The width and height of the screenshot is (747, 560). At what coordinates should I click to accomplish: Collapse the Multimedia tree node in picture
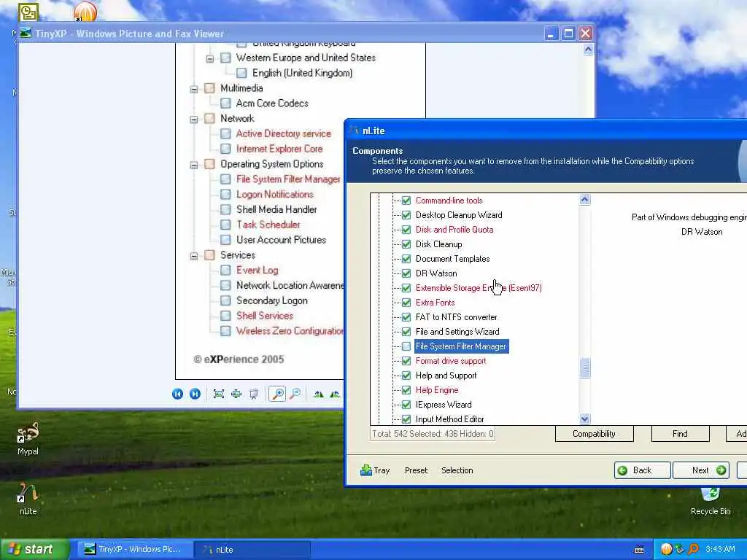(x=194, y=89)
